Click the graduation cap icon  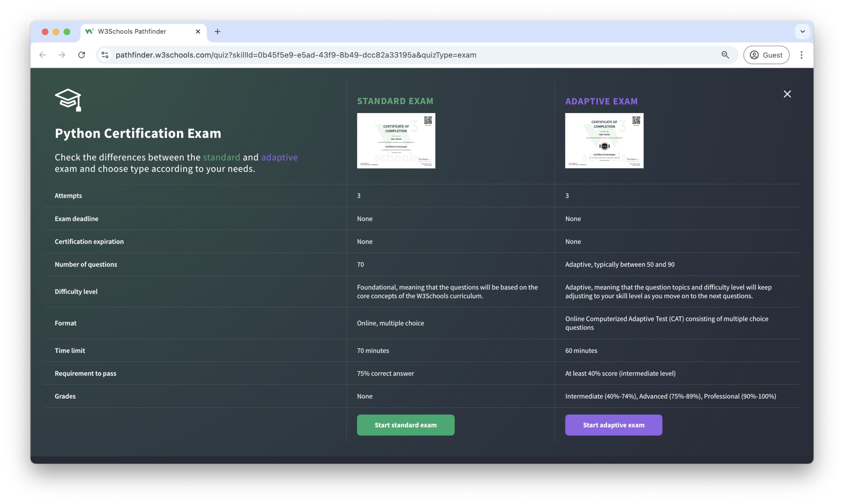click(x=68, y=100)
